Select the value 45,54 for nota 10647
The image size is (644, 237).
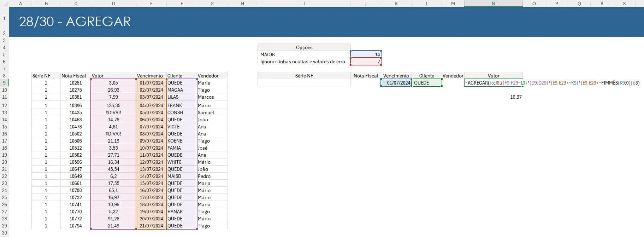[113, 169]
